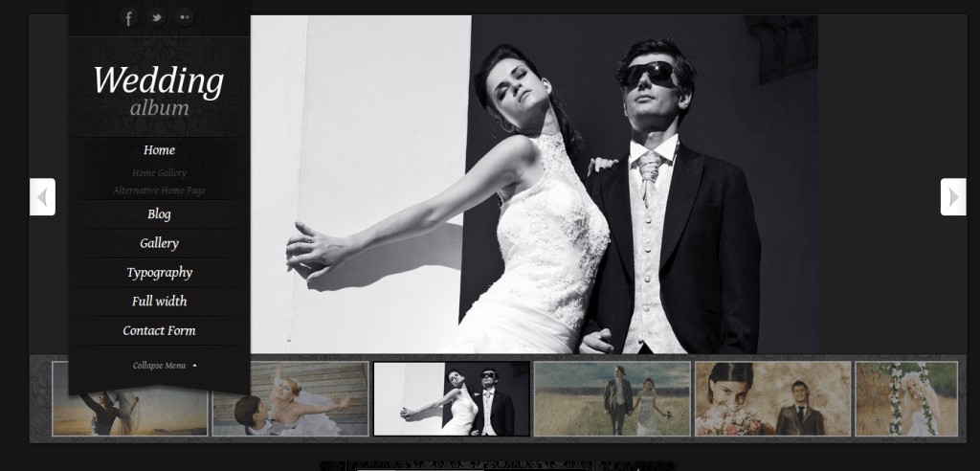Image resolution: width=980 pixels, height=471 pixels.
Task: Select the bride on wooden deck thumbnail
Action: click(x=291, y=399)
